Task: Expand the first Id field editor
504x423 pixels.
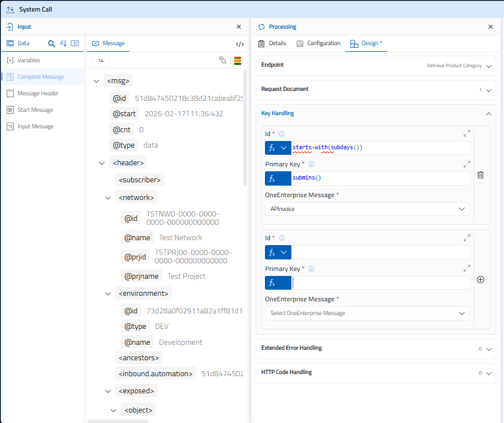Action: point(467,133)
